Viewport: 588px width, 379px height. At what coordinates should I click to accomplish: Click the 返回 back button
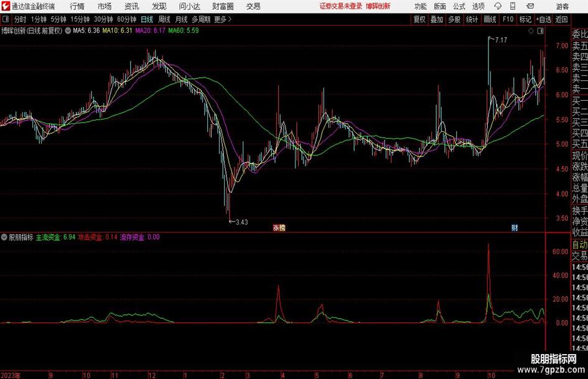click(561, 19)
